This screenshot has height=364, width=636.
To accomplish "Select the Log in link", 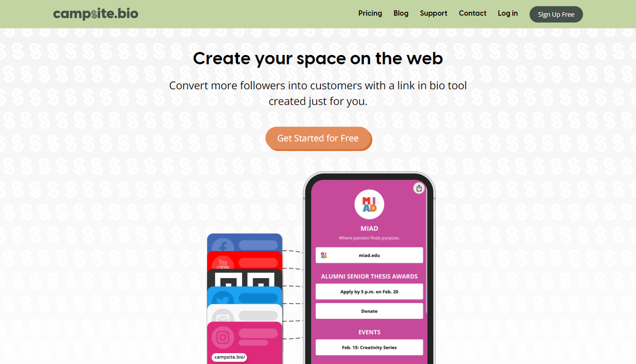I will point(507,13).
